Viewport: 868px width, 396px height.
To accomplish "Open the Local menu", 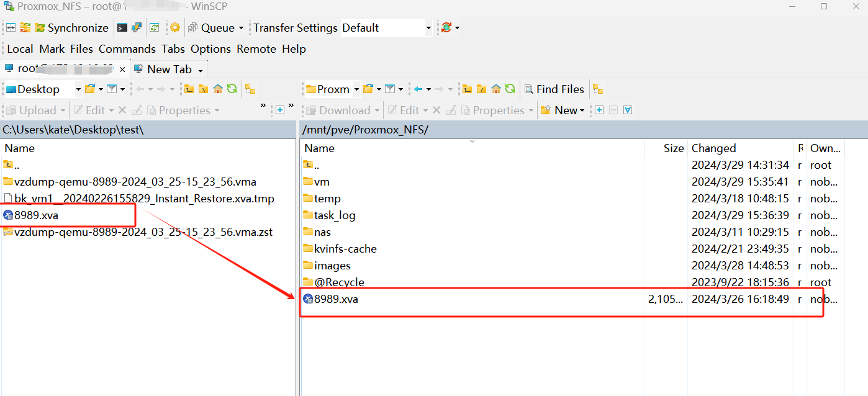I will coord(20,49).
